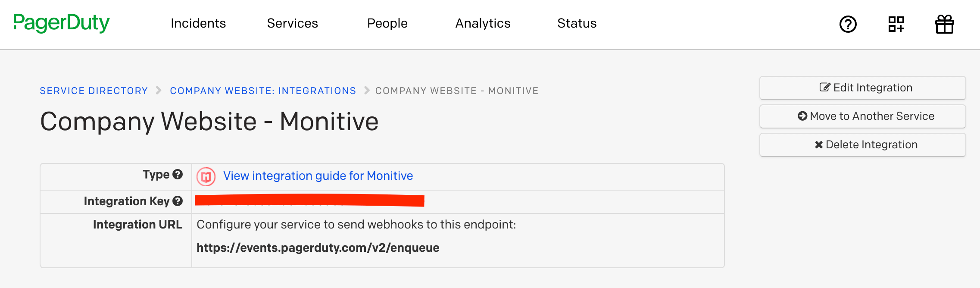980x288 pixels.
Task: Click Edit Integration
Action: click(862, 88)
